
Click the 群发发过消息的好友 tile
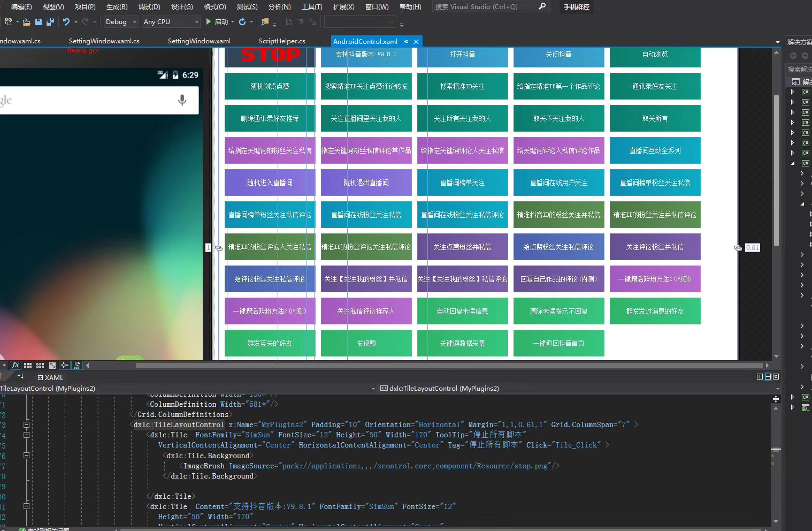pos(655,311)
